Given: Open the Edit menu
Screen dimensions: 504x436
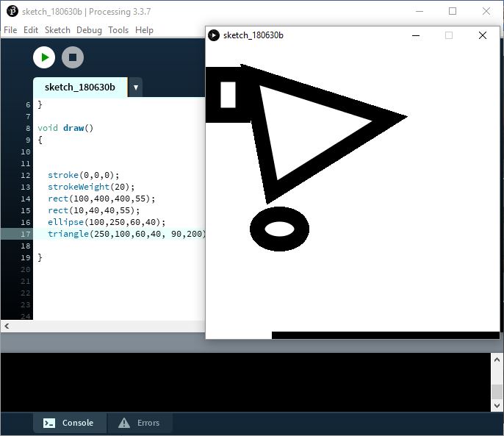Looking at the screenshot, I should 31,30.
